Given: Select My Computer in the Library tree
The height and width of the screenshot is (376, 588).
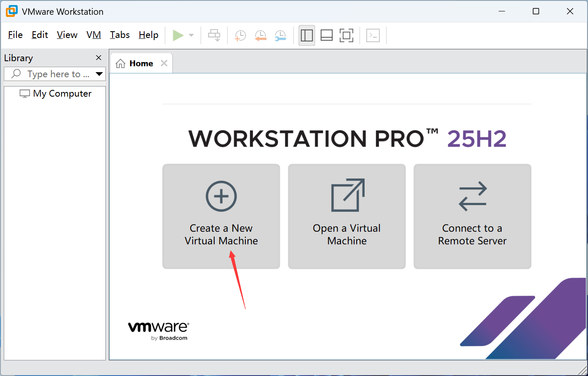Looking at the screenshot, I should (x=62, y=94).
